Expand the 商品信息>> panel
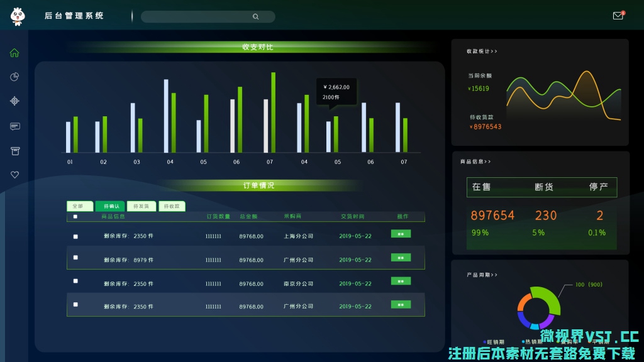This screenshot has height=362, width=644. [x=475, y=162]
